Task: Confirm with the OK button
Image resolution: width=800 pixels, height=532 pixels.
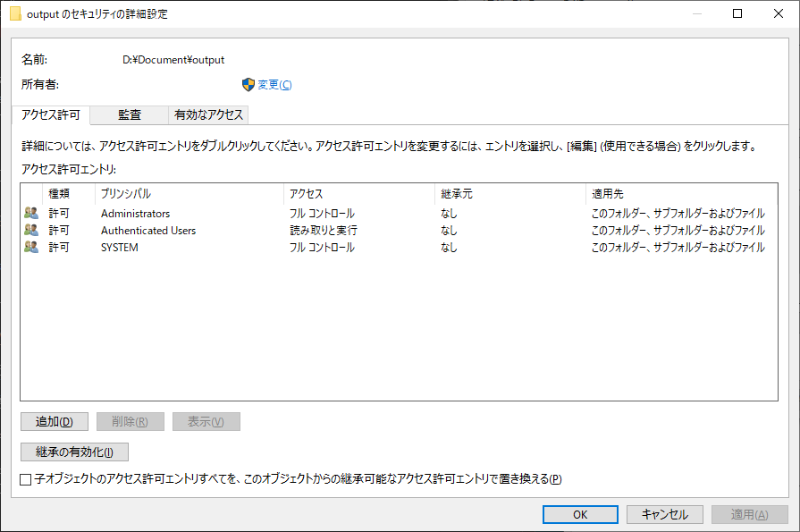Action: click(x=580, y=514)
